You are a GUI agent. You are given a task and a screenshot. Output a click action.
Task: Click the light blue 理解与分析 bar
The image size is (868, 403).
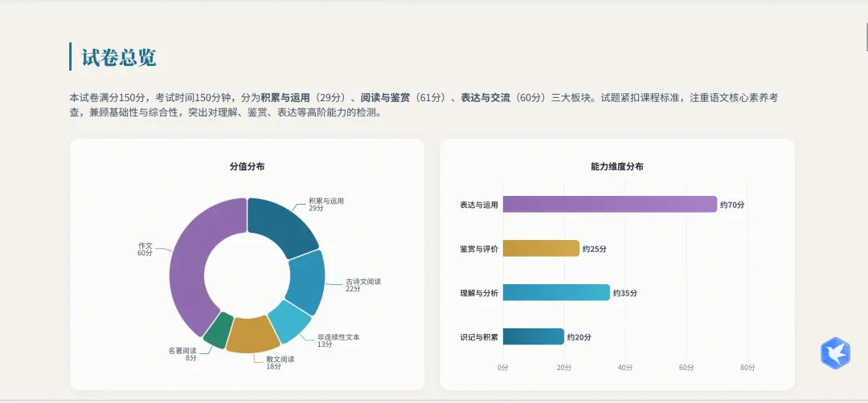pos(556,293)
